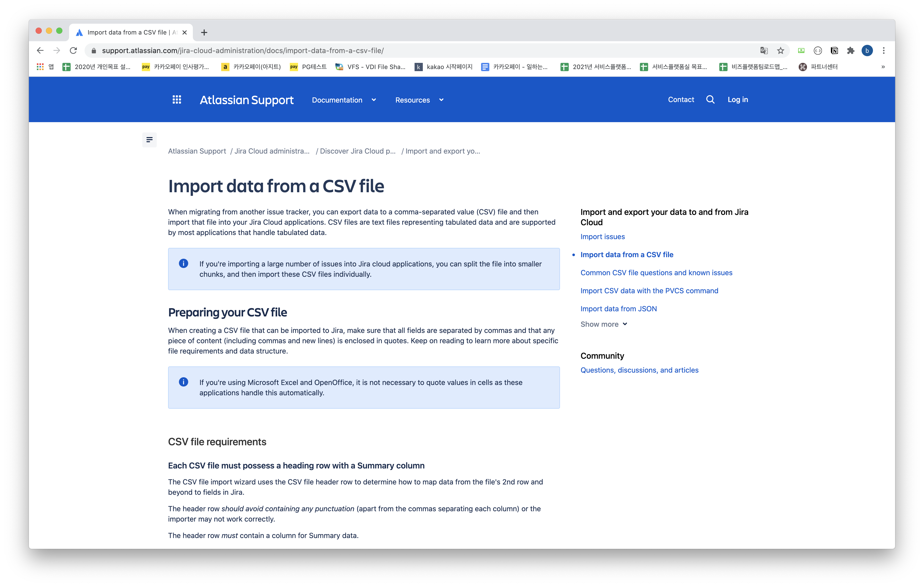This screenshot has height=587, width=924.
Task: Bookmark this page with the star icon
Action: (x=780, y=51)
